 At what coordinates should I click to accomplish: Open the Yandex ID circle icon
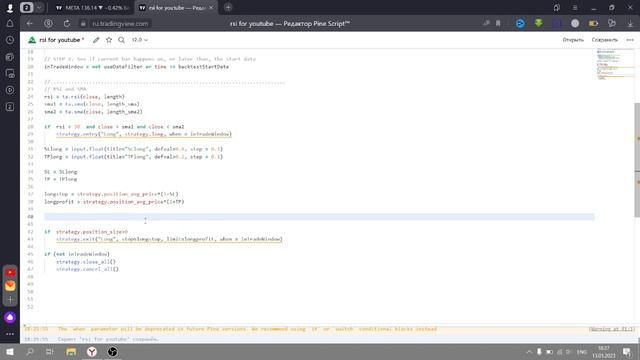(48, 24)
